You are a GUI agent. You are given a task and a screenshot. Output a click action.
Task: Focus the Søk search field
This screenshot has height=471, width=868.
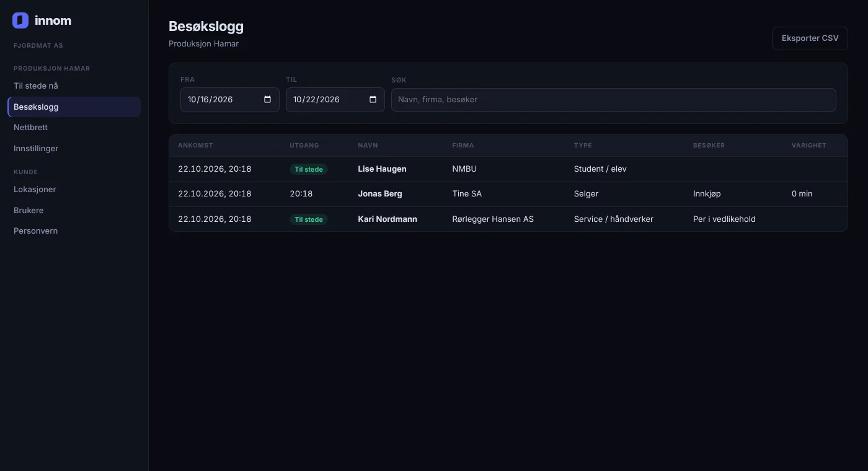point(614,100)
